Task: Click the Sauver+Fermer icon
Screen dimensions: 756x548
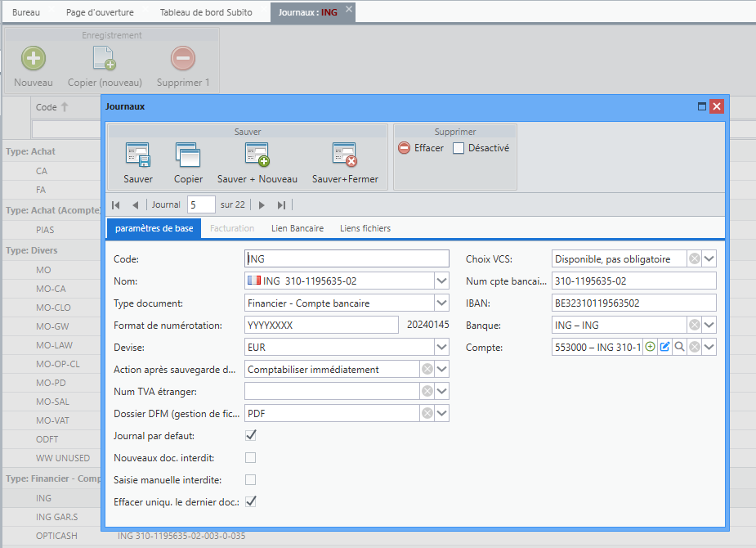Action: [x=345, y=155]
